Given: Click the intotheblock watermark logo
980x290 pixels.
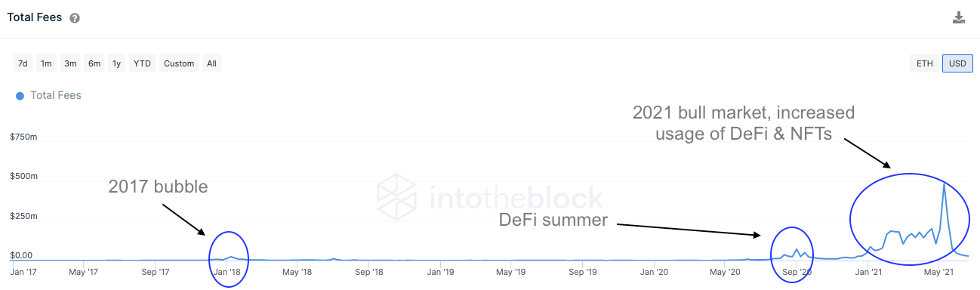Looking at the screenshot, I should click(x=490, y=199).
